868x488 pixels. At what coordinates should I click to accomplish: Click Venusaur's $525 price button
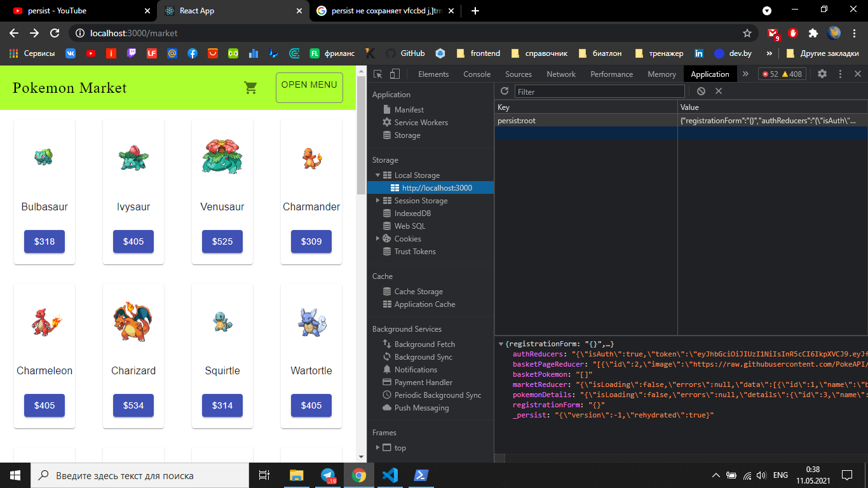pos(222,241)
